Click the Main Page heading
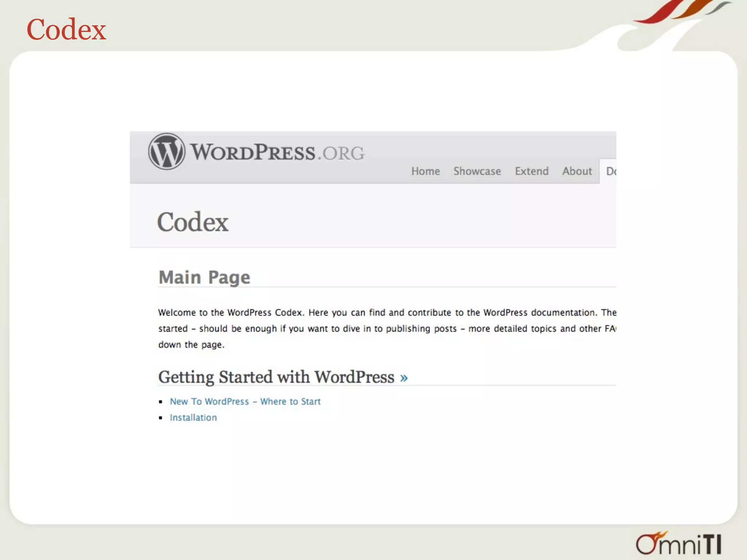 coord(204,277)
